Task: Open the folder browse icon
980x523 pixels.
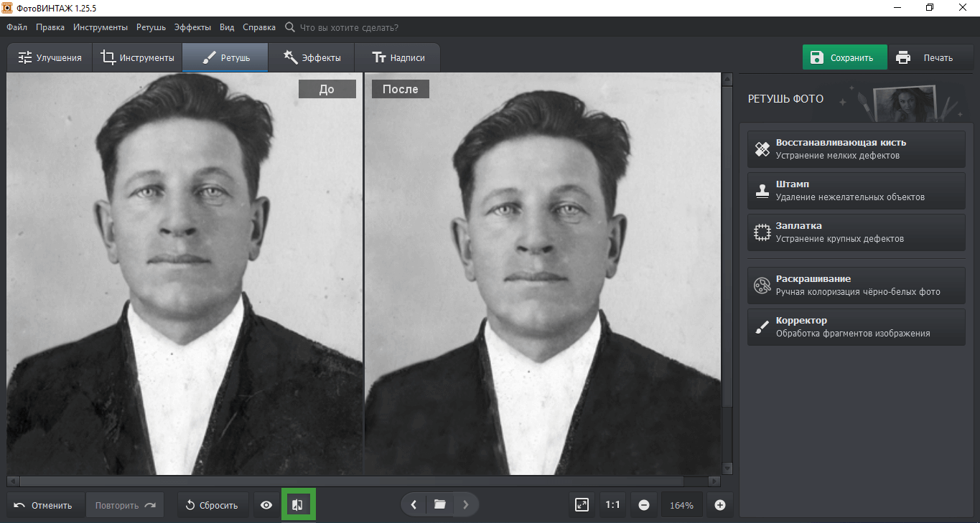Action: tap(439, 504)
